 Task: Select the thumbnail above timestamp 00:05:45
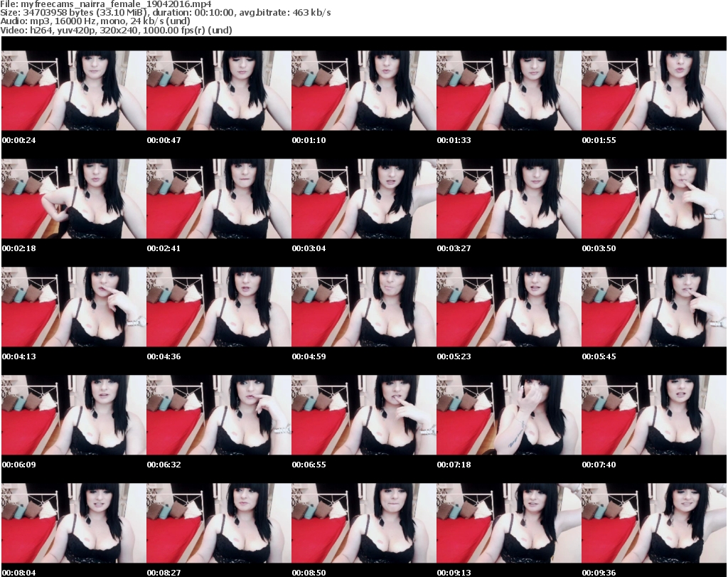[654, 307]
